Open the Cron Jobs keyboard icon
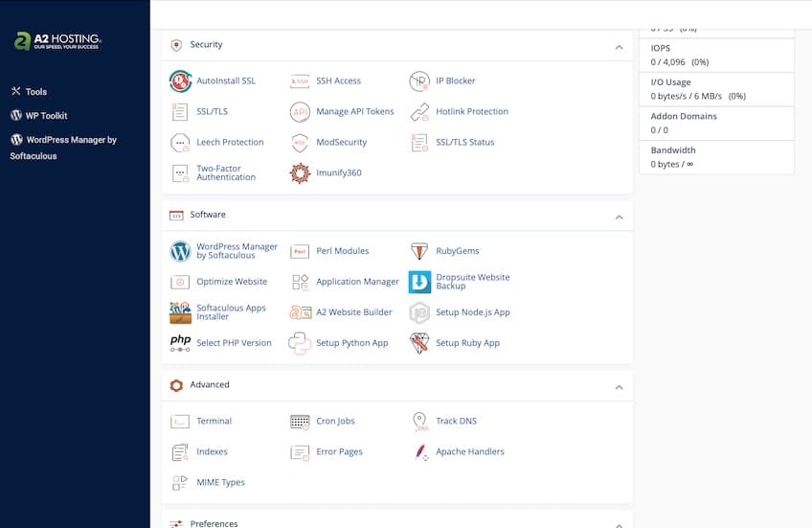This screenshot has width=812, height=528. click(x=300, y=422)
